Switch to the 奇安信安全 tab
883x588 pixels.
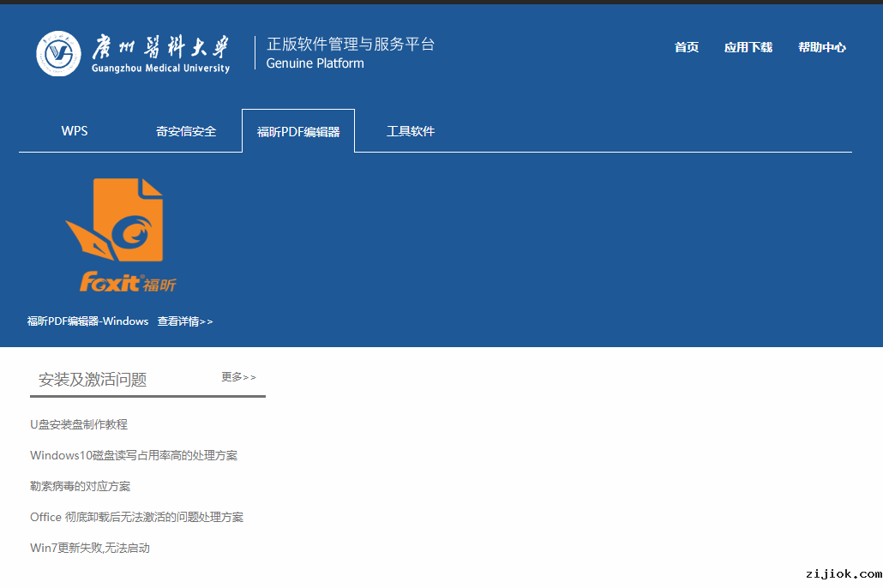pos(186,131)
